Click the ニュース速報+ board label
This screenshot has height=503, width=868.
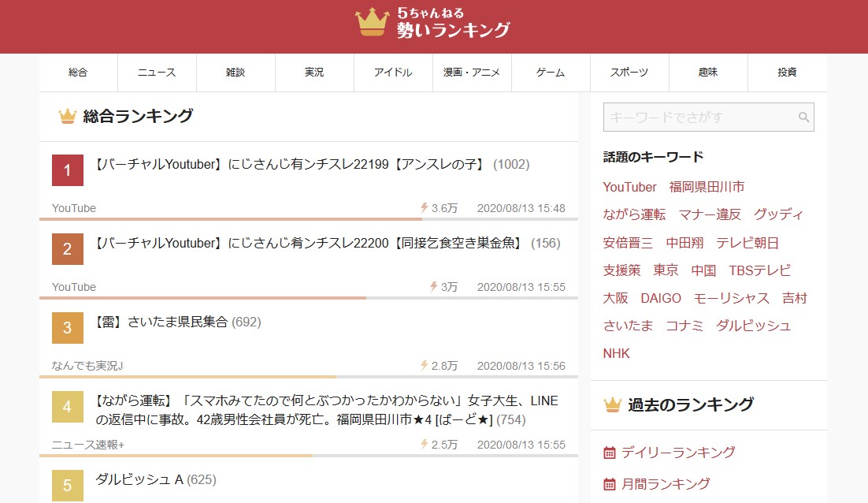pos(88,445)
